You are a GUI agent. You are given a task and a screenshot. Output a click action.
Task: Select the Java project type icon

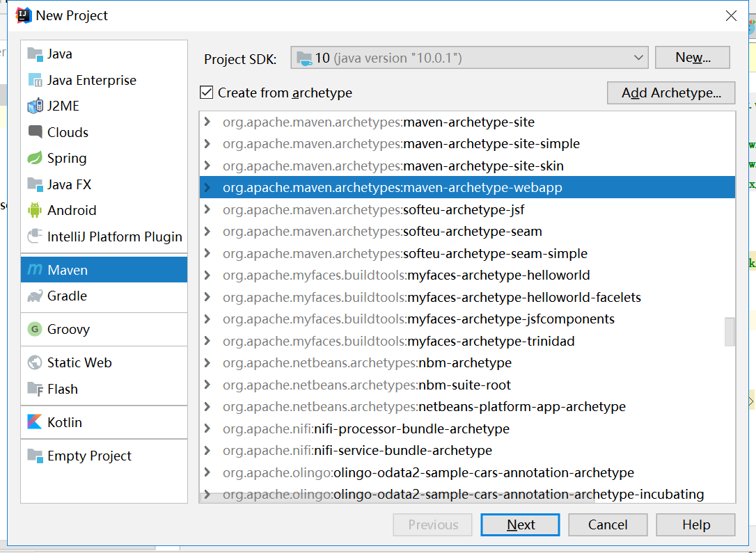tap(35, 54)
